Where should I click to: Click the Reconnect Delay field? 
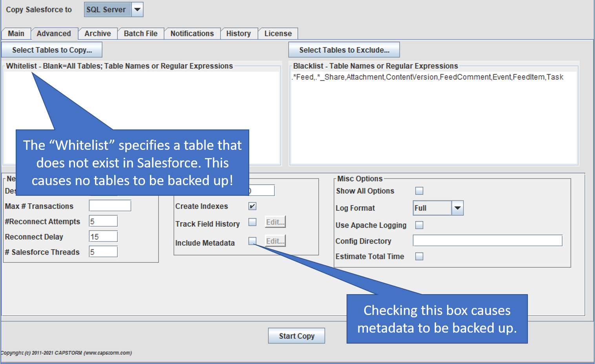point(103,237)
